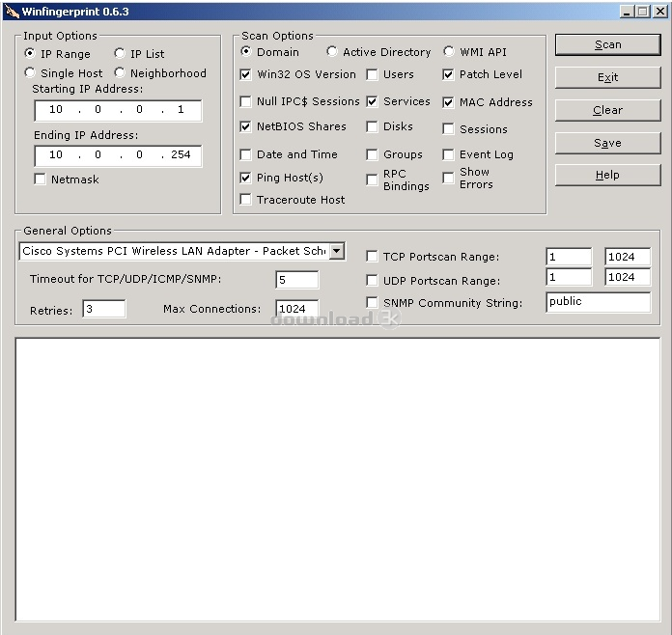Viewport: 672px width, 635px height.
Task: Uncheck Ping Host(s)
Action: [245, 178]
